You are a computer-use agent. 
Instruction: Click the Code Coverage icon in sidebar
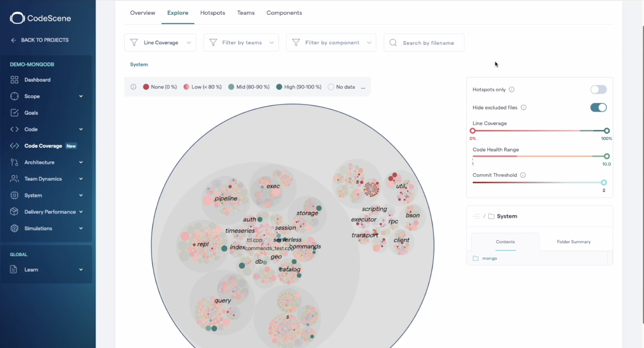(15, 146)
